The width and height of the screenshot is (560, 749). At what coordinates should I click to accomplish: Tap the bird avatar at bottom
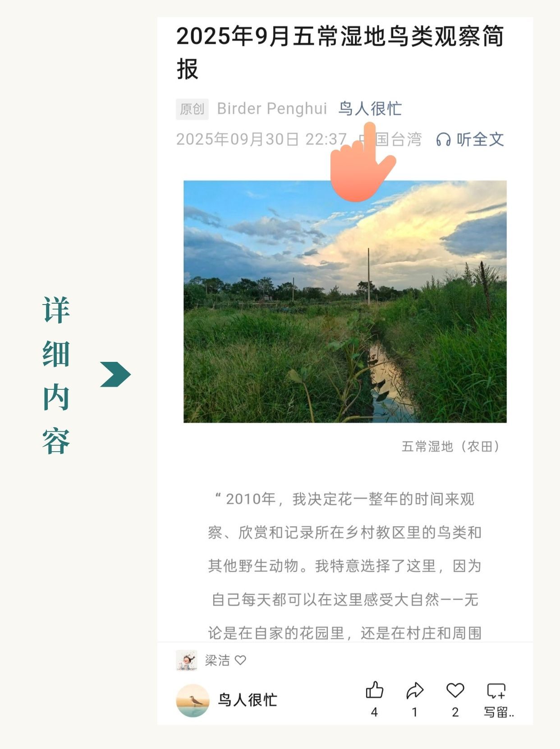pos(193,700)
